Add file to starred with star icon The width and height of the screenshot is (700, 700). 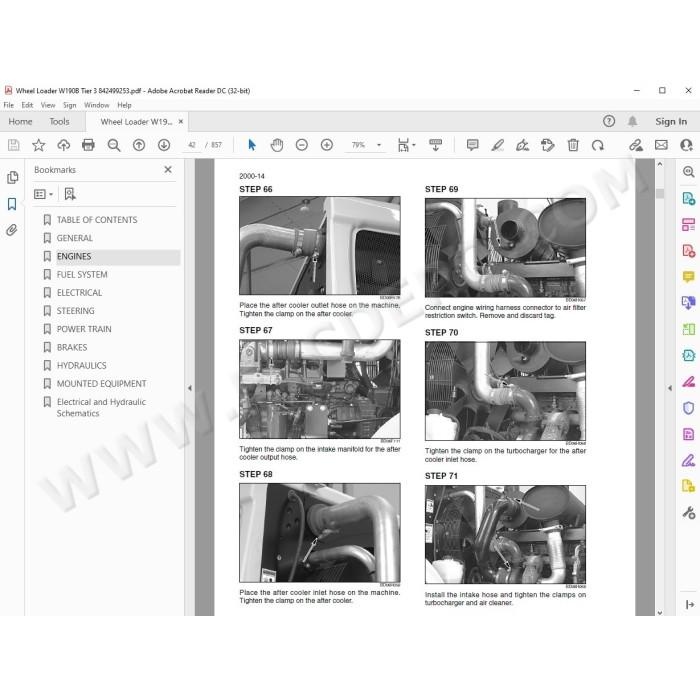point(38,145)
